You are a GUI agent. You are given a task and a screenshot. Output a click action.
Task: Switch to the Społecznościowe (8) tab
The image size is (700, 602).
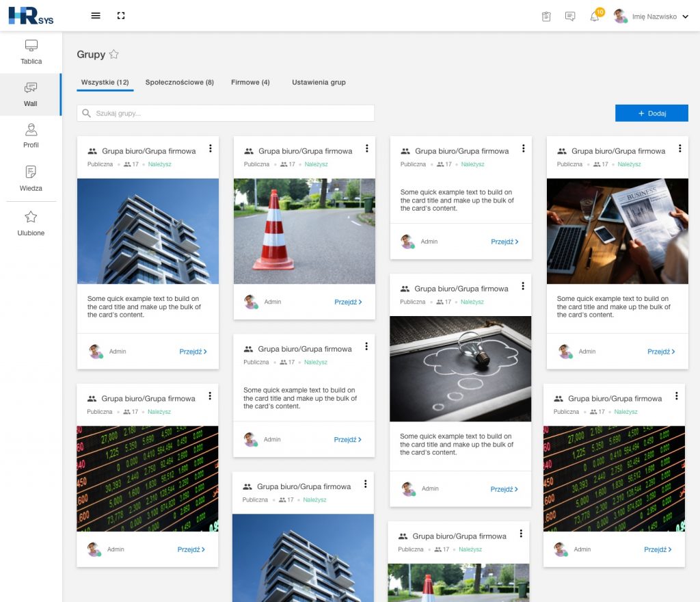(x=180, y=83)
